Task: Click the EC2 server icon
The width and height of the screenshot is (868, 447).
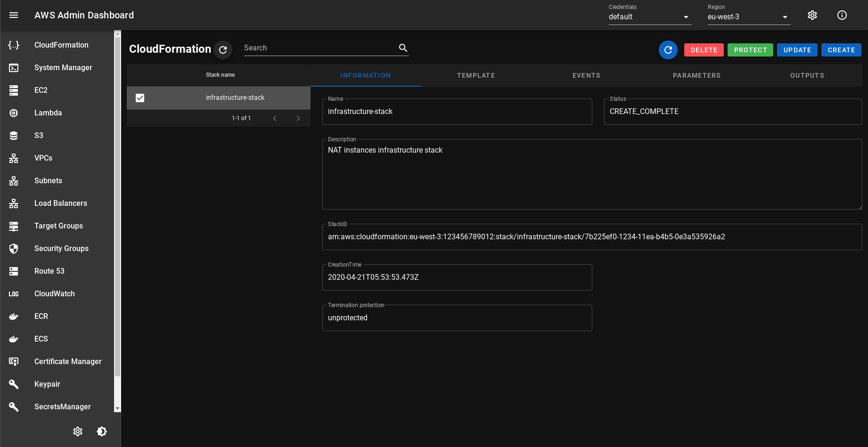Action: click(x=14, y=90)
